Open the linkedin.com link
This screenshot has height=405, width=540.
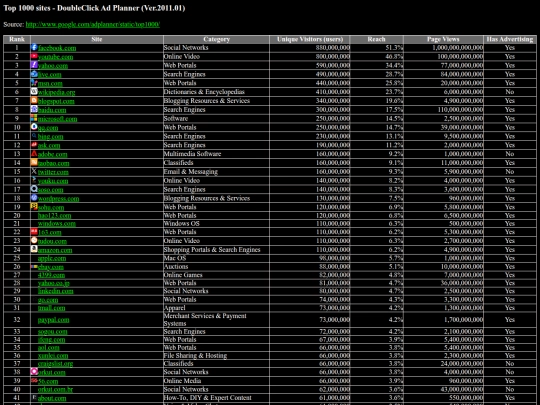pos(55,291)
